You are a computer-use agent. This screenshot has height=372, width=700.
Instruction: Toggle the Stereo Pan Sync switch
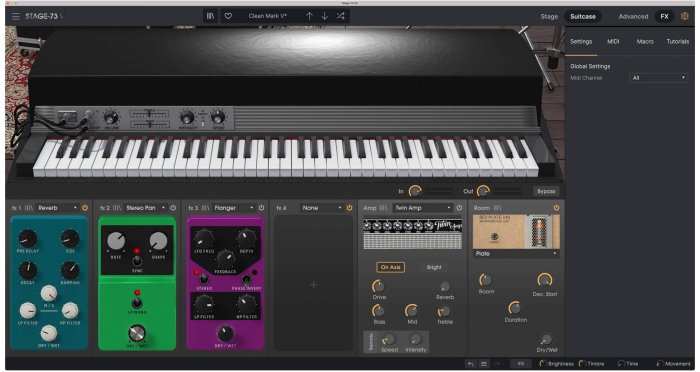tap(137, 261)
